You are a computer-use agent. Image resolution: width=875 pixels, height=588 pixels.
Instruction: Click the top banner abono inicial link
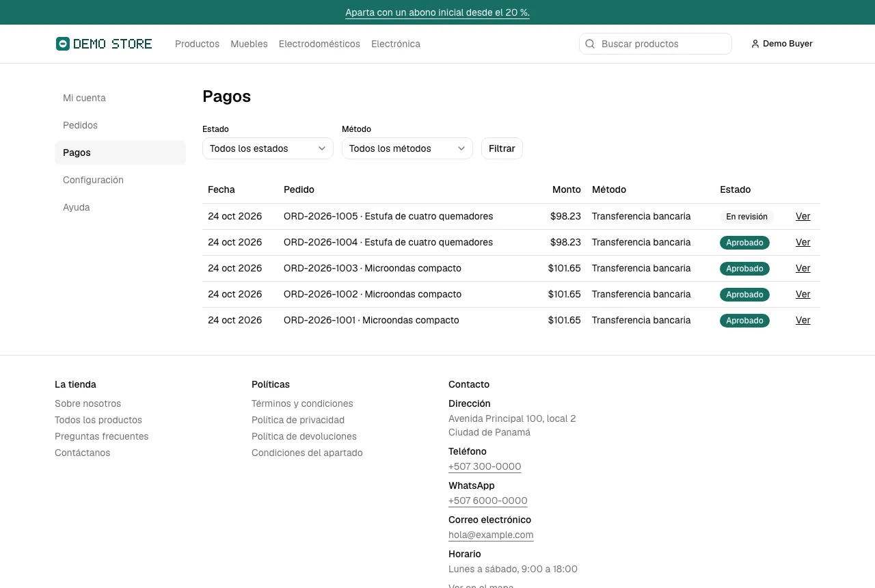pos(437,12)
